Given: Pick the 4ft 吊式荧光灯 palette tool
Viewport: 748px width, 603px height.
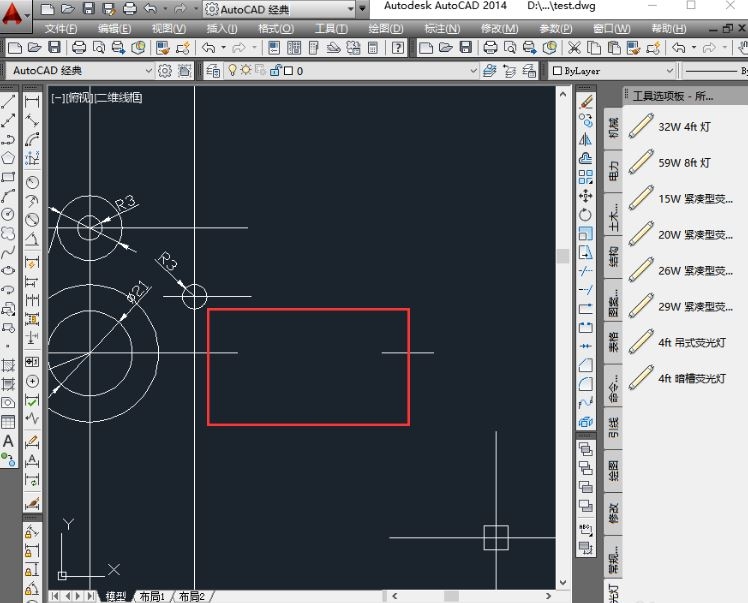Looking at the screenshot, I should (678, 342).
